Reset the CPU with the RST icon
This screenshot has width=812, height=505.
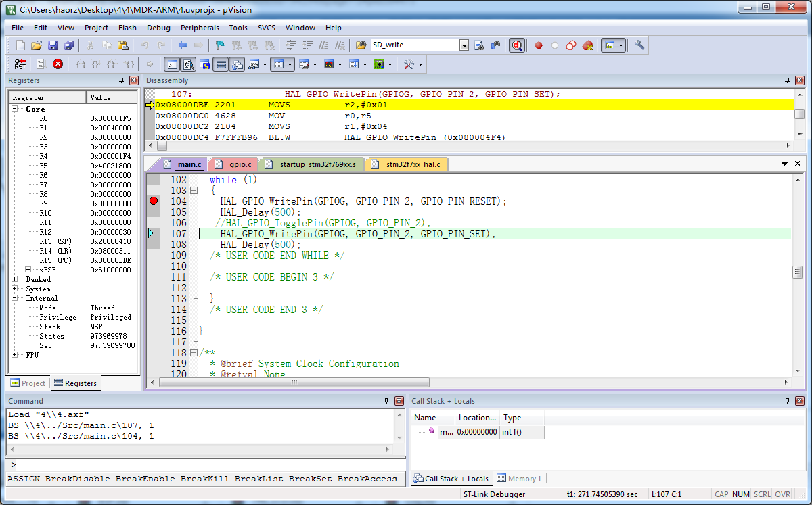click(20, 64)
